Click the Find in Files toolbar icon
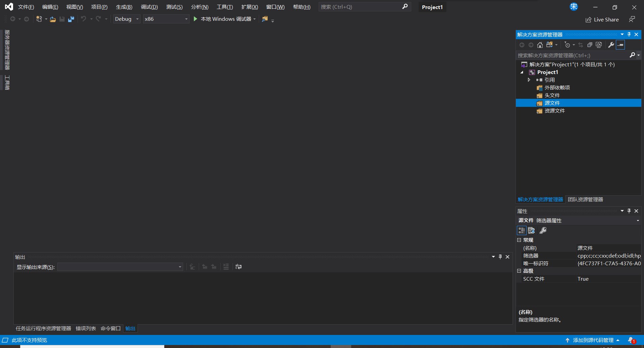Viewport: 644px width, 348px height. coord(265,19)
